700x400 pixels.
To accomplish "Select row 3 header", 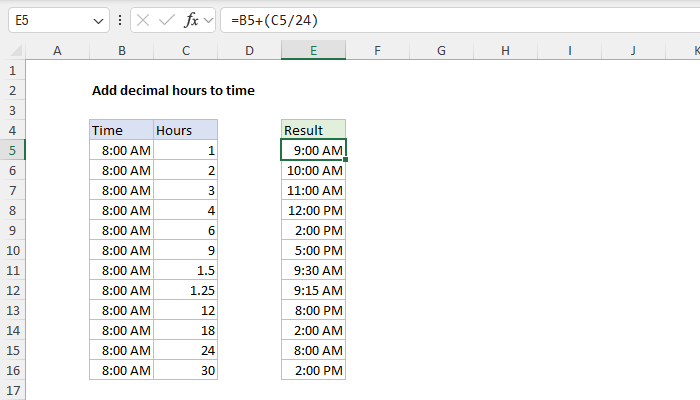I will click(12, 110).
